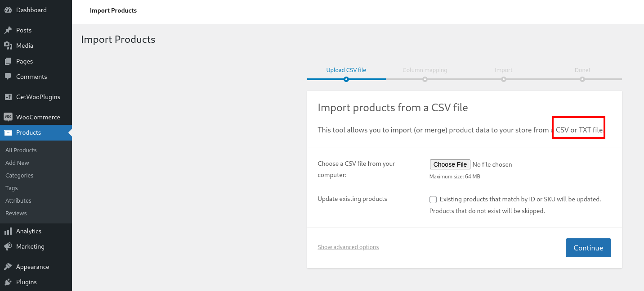The image size is (644, 291).
Task: Click the GetWooPlugins sliders icon
Action: [8, 97]
